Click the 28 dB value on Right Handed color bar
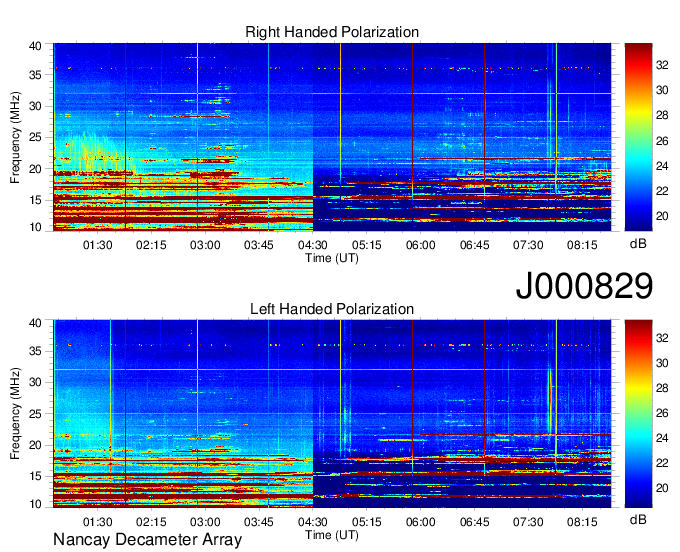 point(662,115)
